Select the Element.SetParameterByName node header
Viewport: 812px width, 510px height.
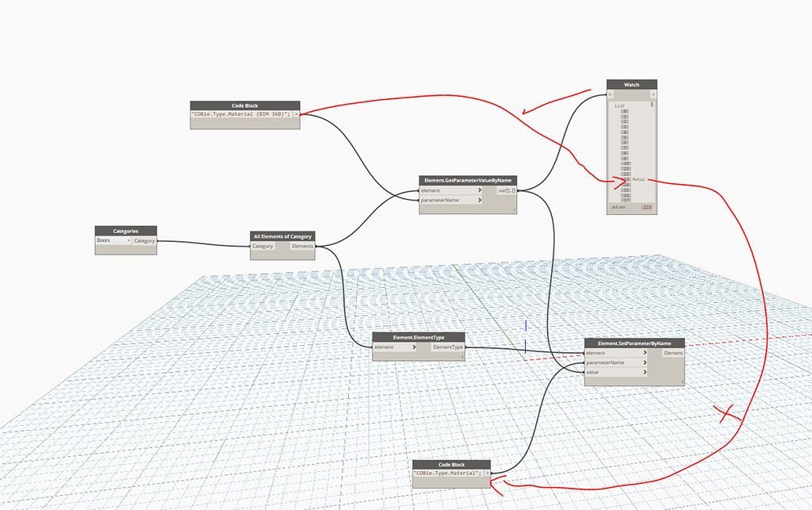point(632,343)
